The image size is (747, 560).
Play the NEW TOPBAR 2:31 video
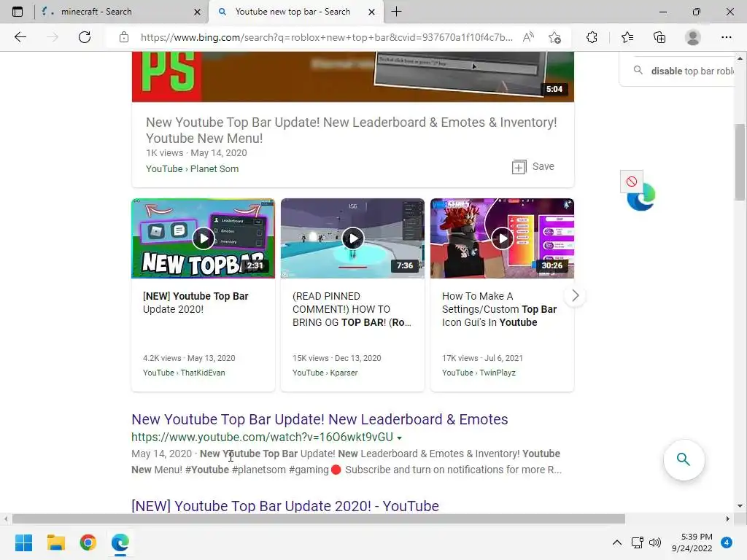pyautogui.click(x=203, y=238)
